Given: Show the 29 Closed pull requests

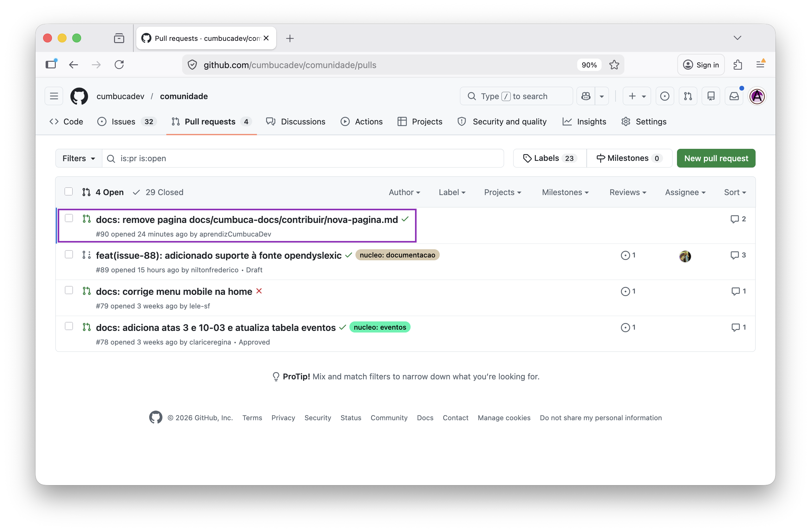Looking at the screenshot, I should pos(158,192).
